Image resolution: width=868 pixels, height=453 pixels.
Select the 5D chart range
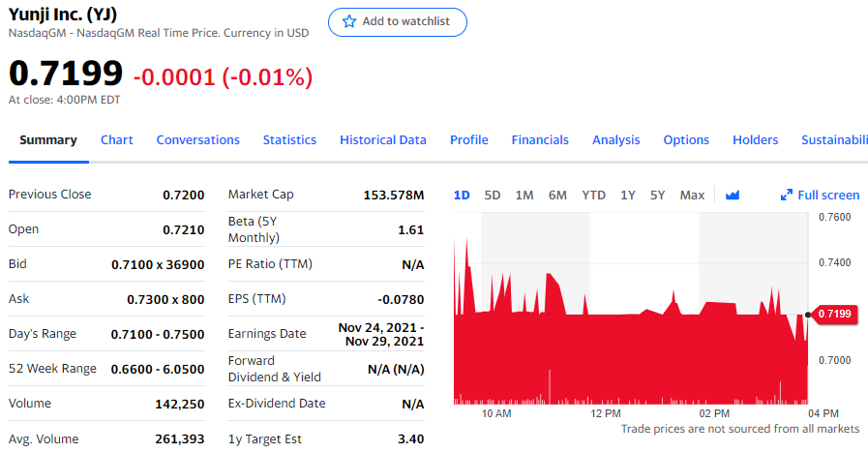pos(493,195)
